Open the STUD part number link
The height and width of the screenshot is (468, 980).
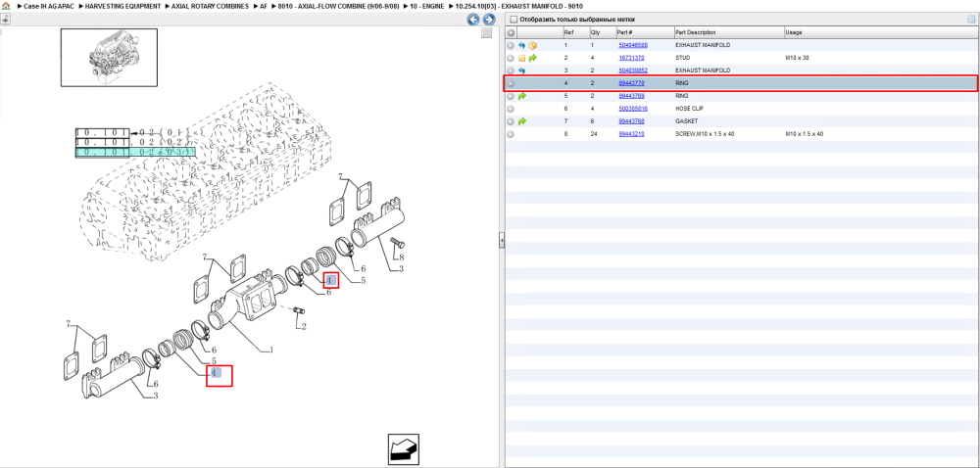(631, 58)
